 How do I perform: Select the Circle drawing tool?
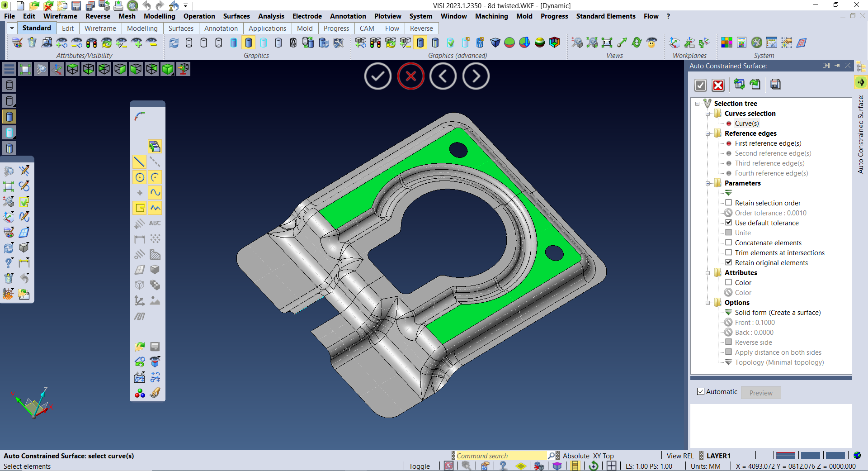pyautogui.click(x=140, y=177)
